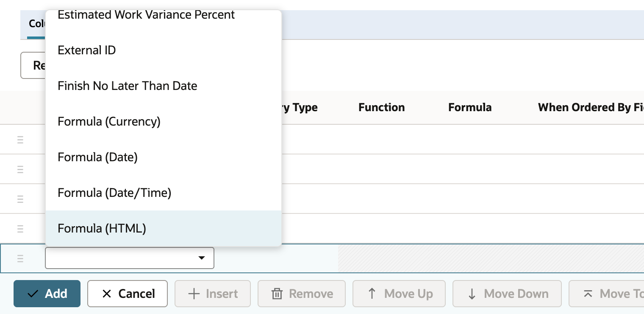644x314 pixels.
Task: Click the Move Down button
Action: [507, 294]
